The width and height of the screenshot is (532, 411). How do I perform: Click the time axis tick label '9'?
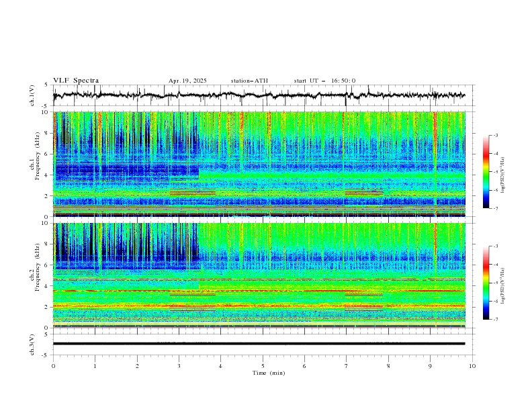430,366
